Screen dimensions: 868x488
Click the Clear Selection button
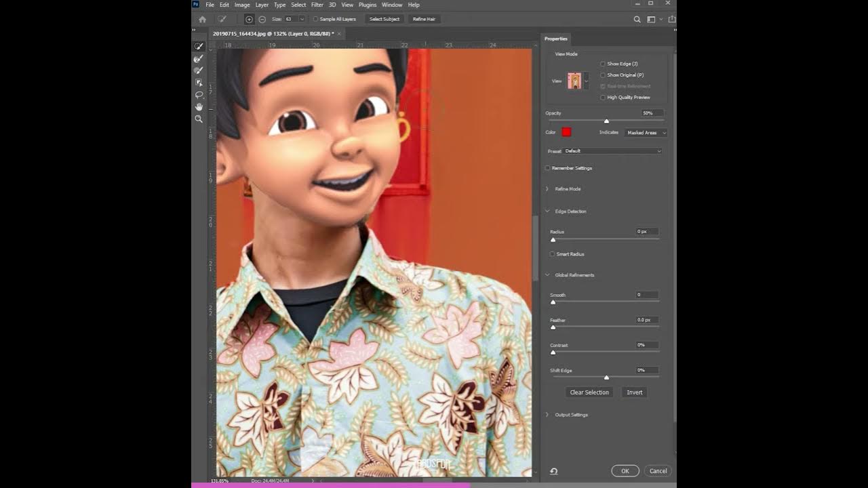(589, 392)
